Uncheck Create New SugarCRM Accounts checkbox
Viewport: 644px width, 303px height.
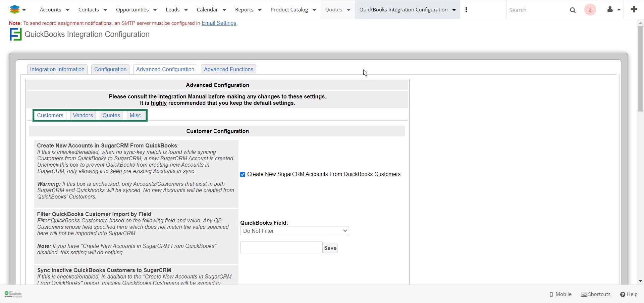[x=243, y=174]
